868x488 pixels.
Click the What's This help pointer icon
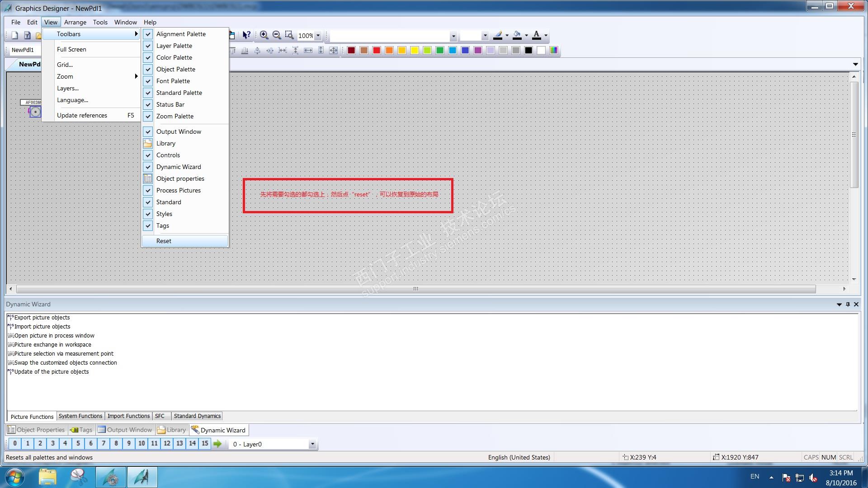[246, 35]
